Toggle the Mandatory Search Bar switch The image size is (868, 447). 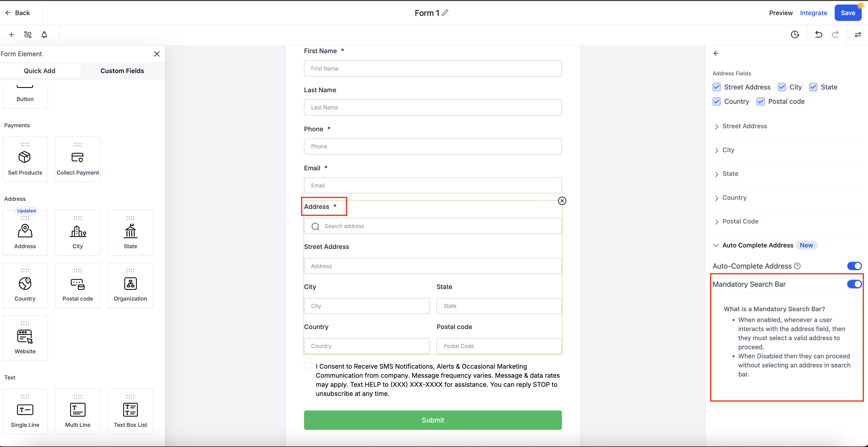click(854, 284)
